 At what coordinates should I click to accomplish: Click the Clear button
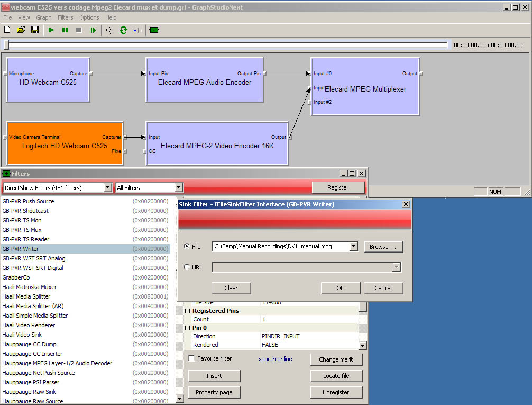231,288
